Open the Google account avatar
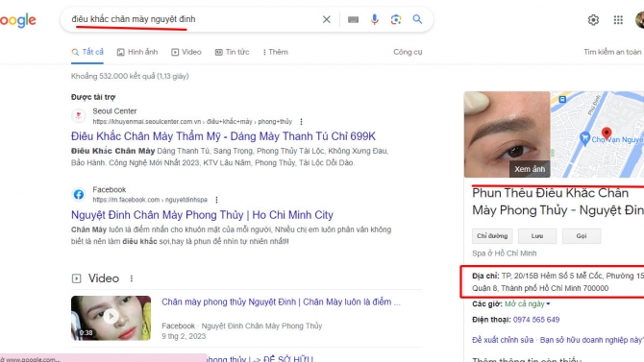This screenshot has height=362, width=644. point(640,20)
